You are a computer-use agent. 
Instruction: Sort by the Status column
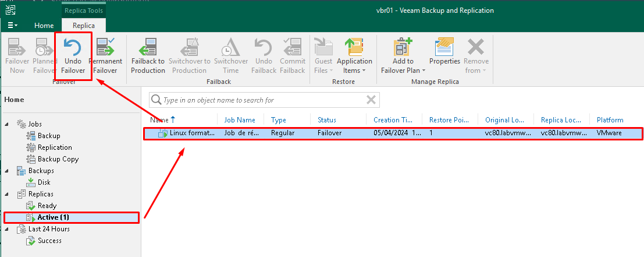327,120
